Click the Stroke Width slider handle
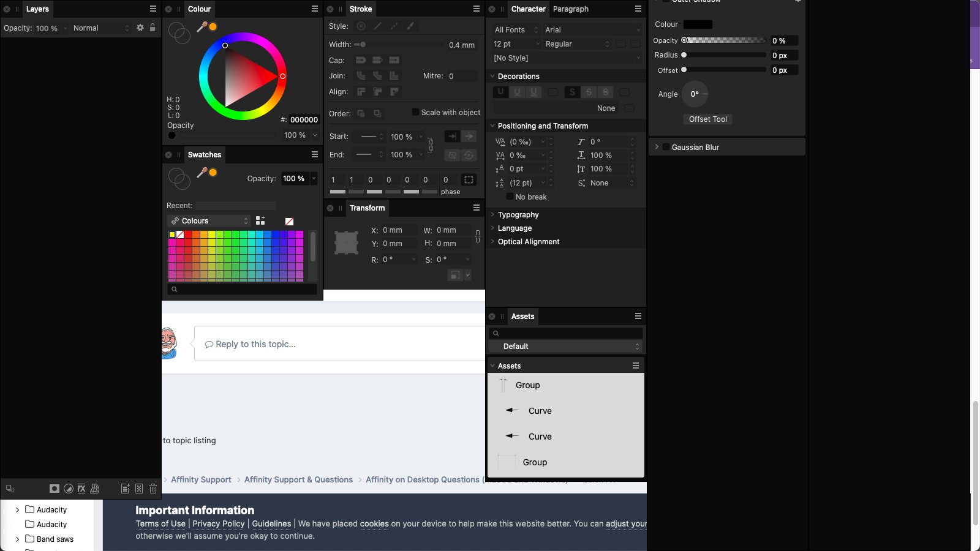The width and height of the screenshot is (980, 551). 363,45
